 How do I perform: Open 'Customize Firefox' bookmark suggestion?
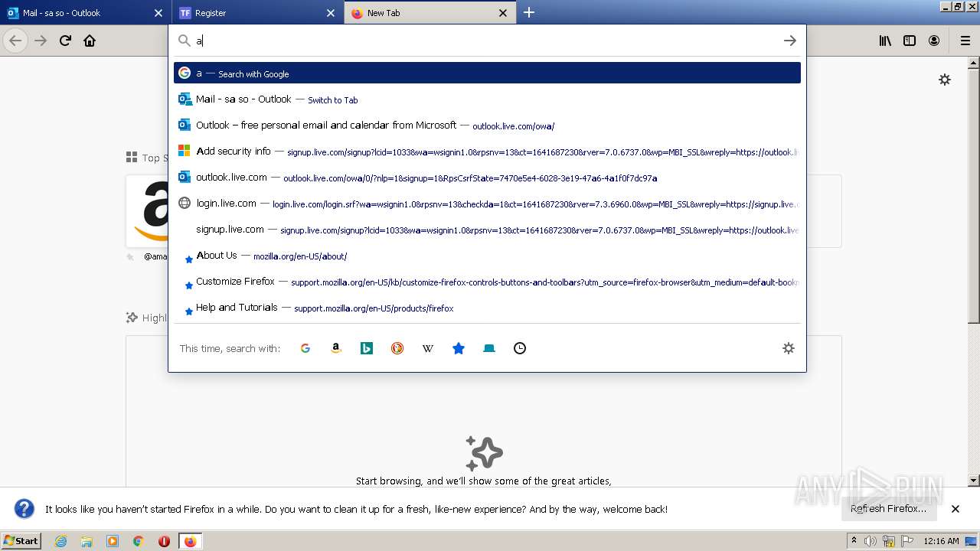487,281
